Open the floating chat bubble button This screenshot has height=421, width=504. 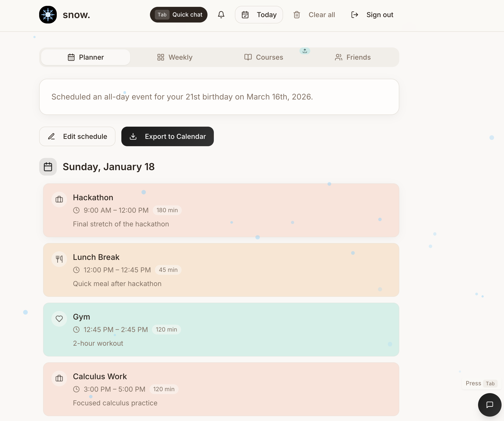(489, 405)
